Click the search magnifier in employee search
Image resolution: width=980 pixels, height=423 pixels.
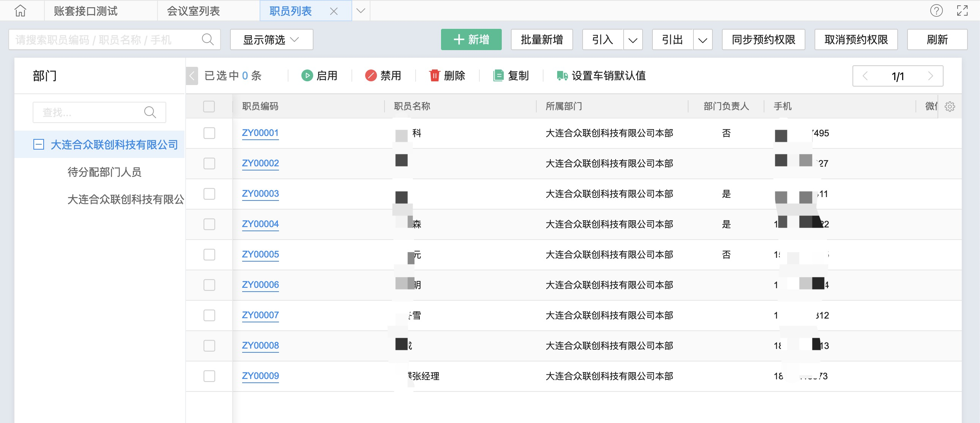[208, 39]
